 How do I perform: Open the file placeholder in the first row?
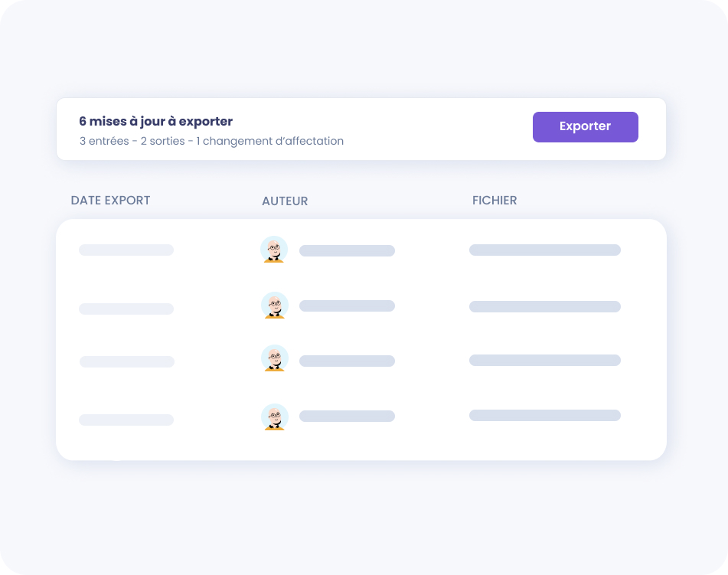(x=544, y=250)
